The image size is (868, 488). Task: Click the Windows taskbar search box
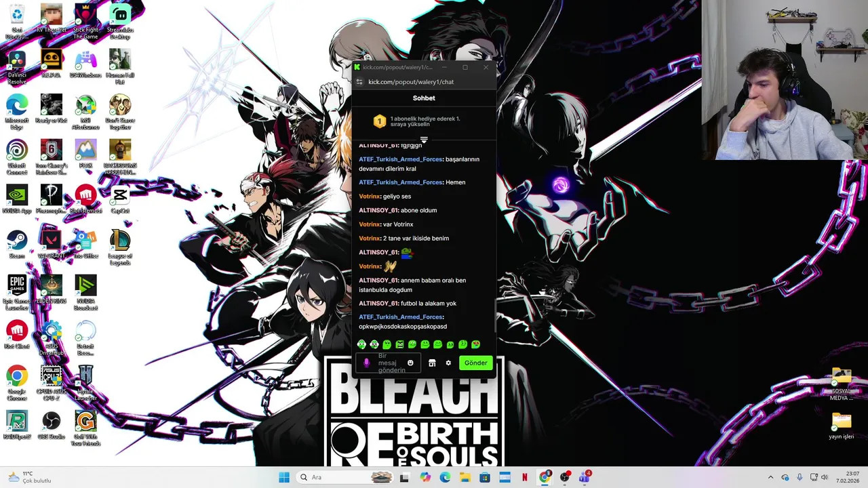pyautogui.click(x=345, y=477)
